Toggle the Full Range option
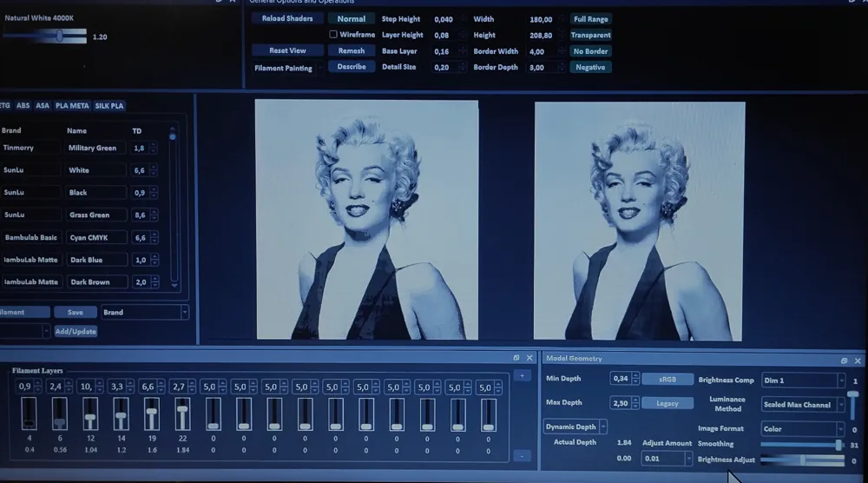Image resolution: width=868 pixels, height=483 pixels. (x=590, y=19)
